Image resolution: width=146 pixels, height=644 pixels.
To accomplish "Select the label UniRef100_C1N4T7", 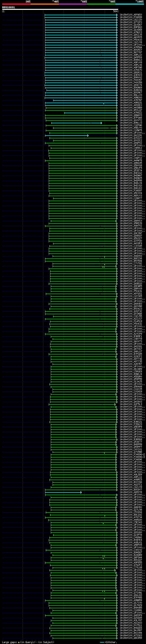I will 131,198.
